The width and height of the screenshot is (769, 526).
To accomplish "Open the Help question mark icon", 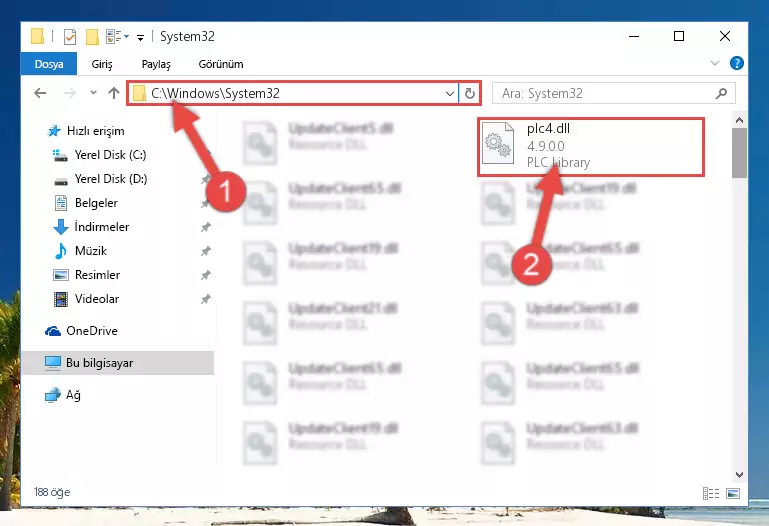I will 737,63.
